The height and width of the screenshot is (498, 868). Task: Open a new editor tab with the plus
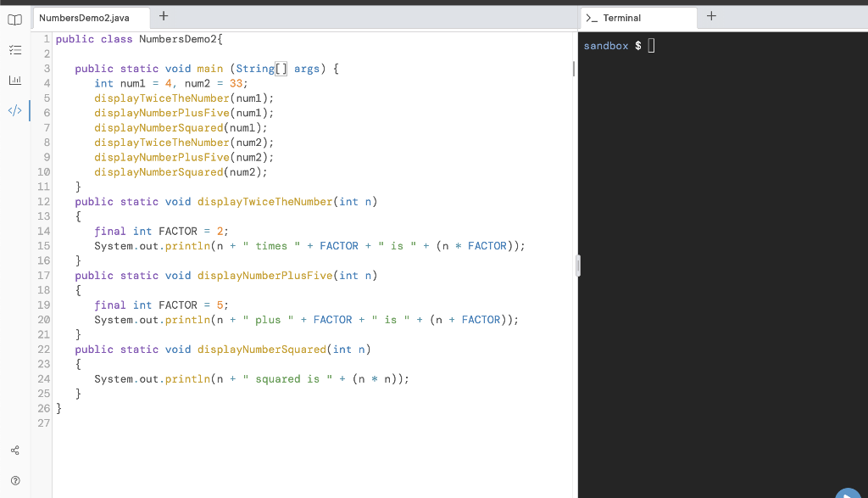[x=164, y=15]
